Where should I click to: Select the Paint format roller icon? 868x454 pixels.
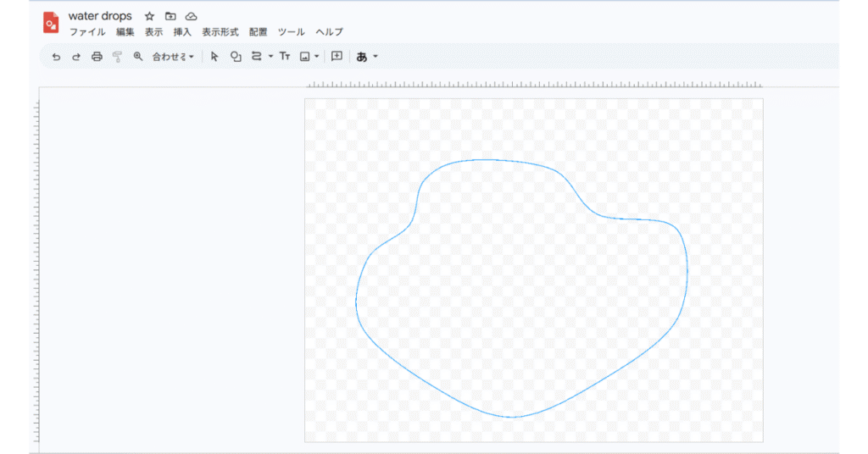coord(117,57)
